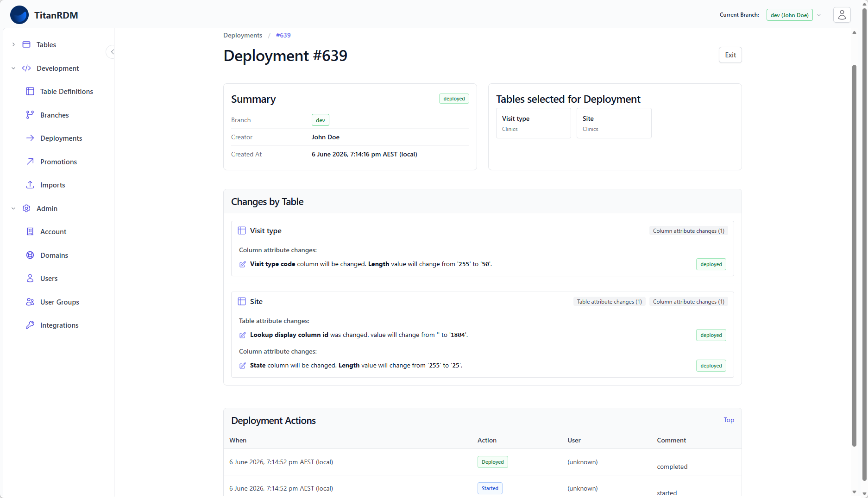
Task: Click deployed badge for State column change
Action: (x=711, y=366)
